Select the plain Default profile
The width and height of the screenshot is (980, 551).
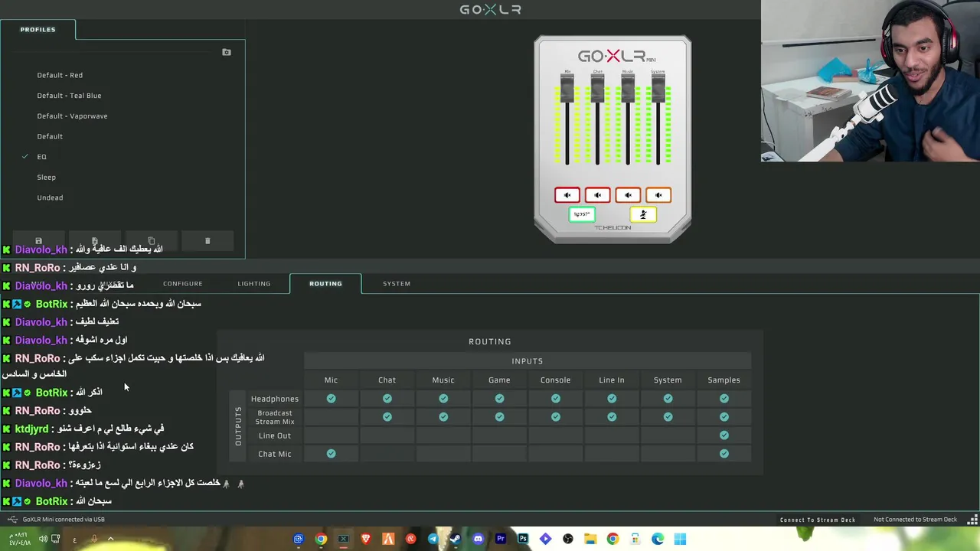[50, 136]
